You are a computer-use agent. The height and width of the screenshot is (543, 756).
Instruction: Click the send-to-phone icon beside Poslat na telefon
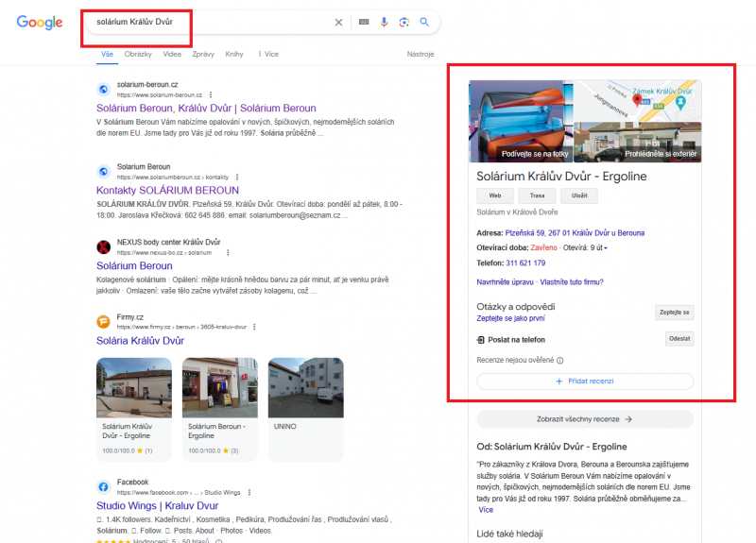click(x=480, y=340)
